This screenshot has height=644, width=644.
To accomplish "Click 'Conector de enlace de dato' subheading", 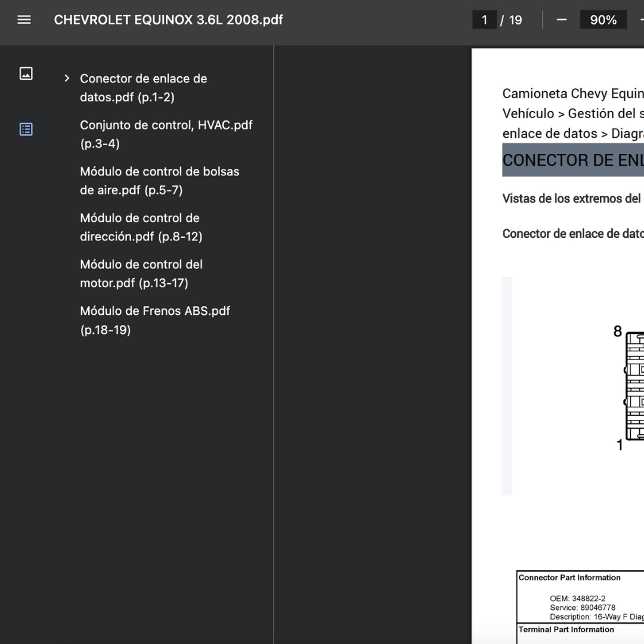I will pyautogui.click(x=573, y=233).
